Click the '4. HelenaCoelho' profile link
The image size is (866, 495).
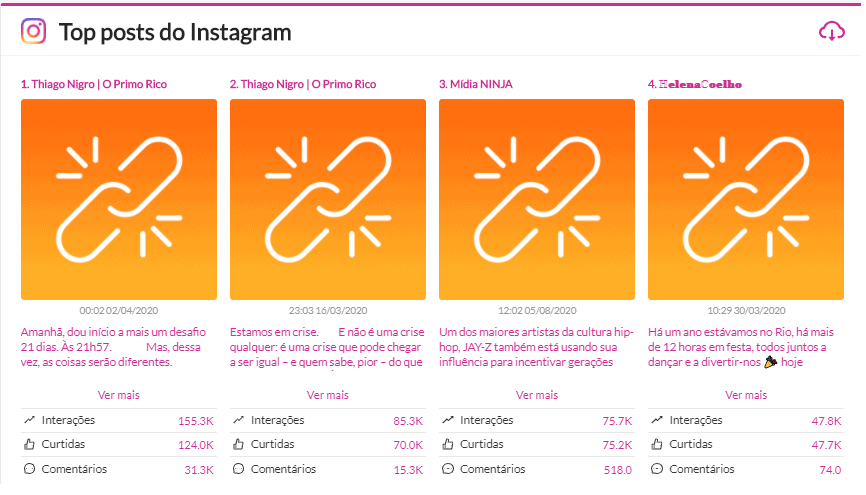coord(695,84)
